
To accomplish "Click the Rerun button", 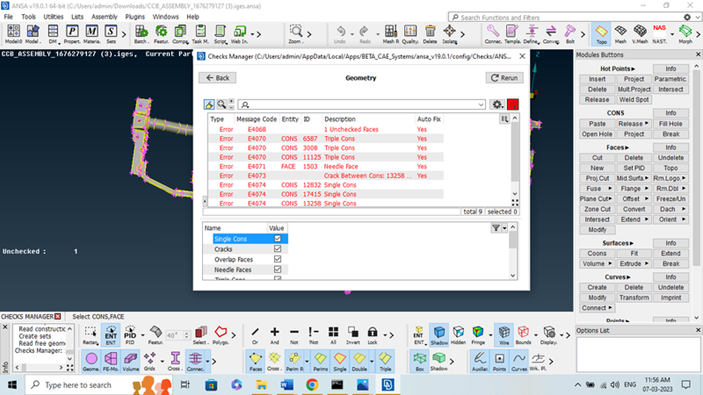I will pyautogui.click(x=504, y=78).
